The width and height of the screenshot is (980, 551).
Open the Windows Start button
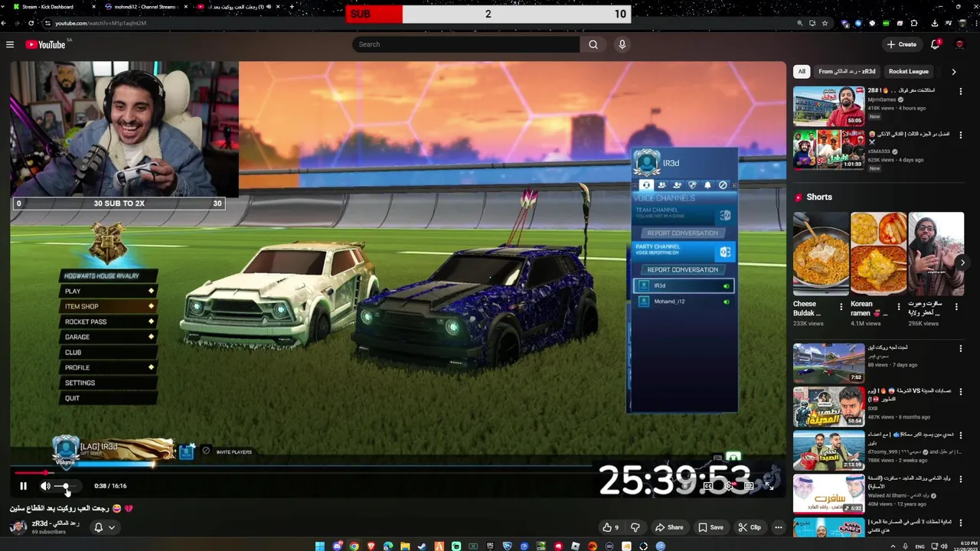(x=320, y=546)
